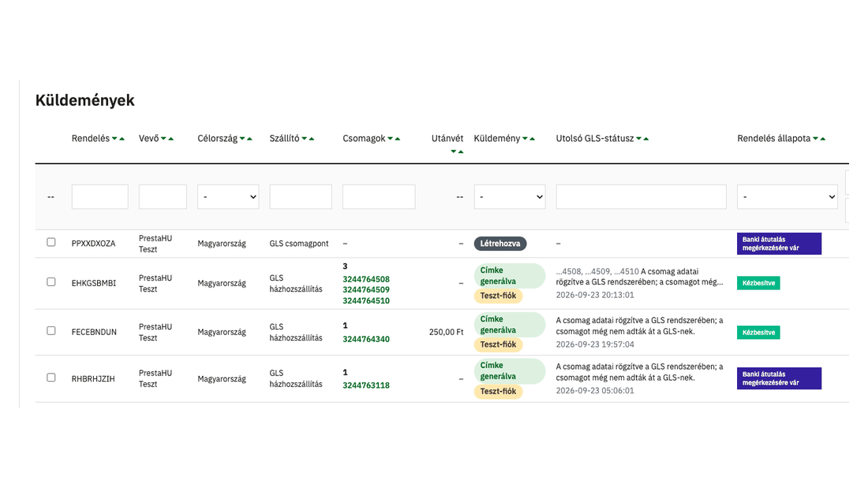
Task: Sort Rendelés column descending arrow
Action: click(114, 139)
